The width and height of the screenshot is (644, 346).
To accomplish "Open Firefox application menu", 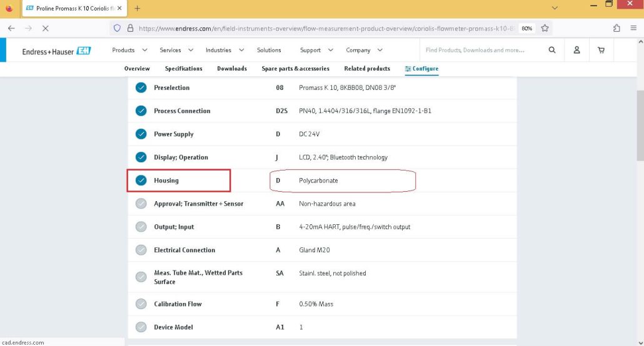I will [633, 28].
